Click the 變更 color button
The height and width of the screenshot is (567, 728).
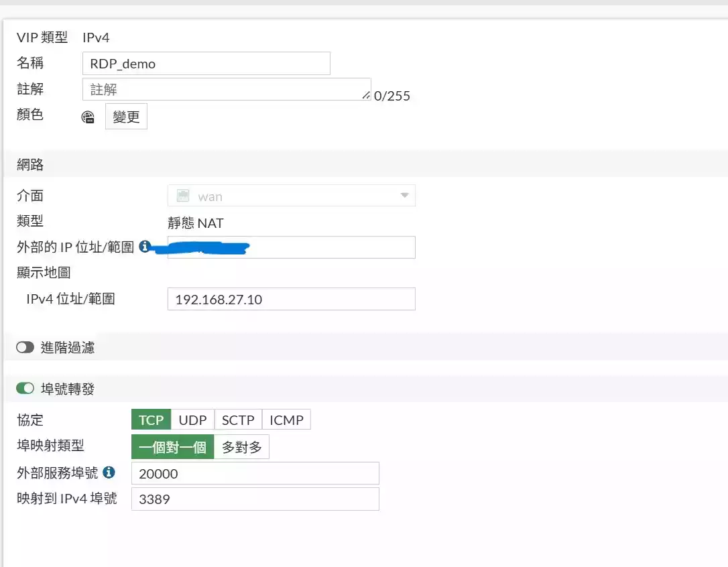click(126, 117)
